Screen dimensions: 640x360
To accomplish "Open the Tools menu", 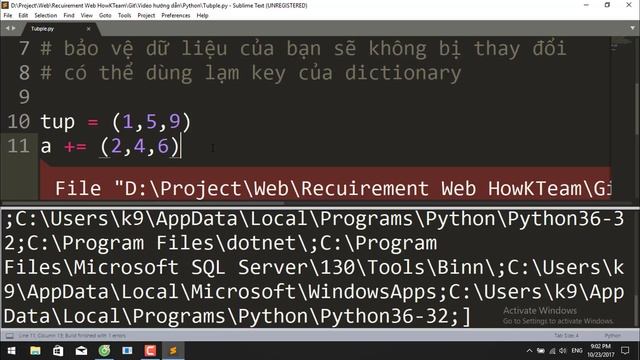I will coord(124,16).
